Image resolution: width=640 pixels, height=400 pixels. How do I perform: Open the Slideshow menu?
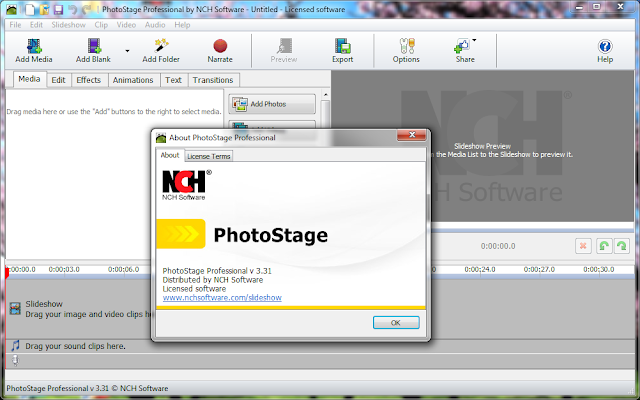pos(69,25)
